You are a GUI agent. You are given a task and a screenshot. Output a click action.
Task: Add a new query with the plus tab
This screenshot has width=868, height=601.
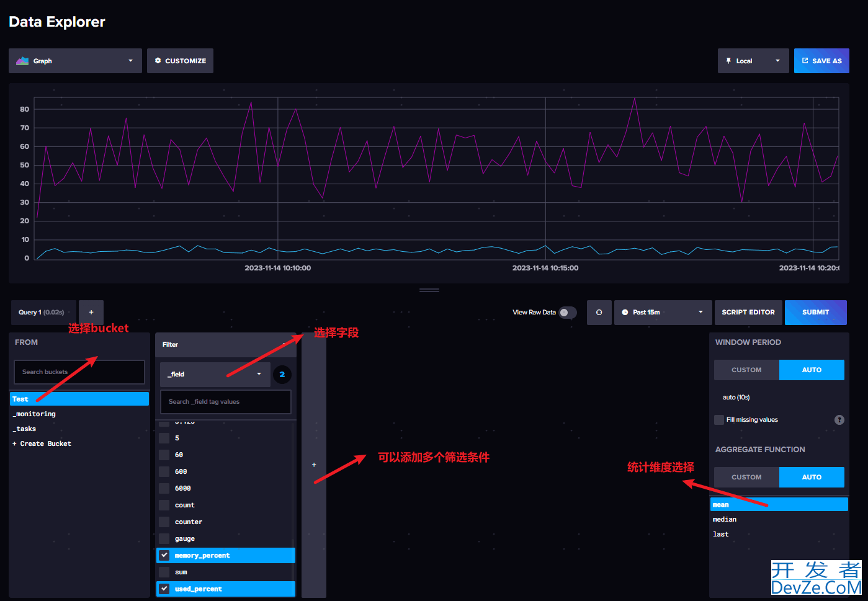pos(91,313)
